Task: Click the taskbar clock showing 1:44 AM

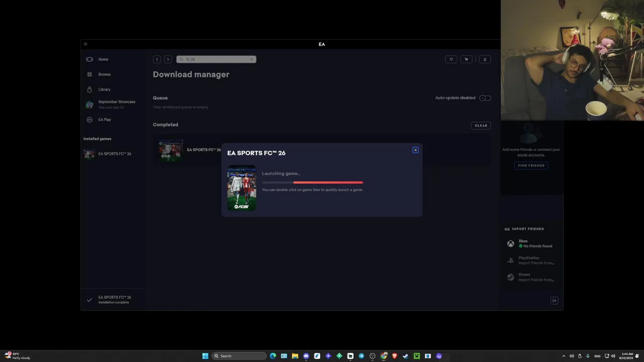Action: [627, 356]
